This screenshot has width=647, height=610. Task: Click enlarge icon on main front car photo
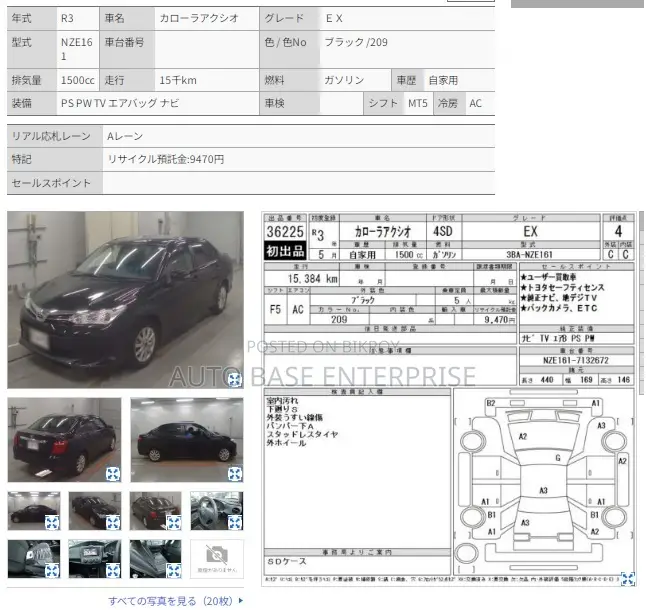pos(235,379)
